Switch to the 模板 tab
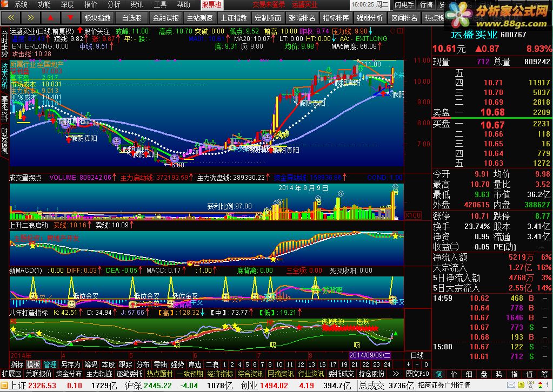This screenshot has width=553, height=392. click(34, 364)
